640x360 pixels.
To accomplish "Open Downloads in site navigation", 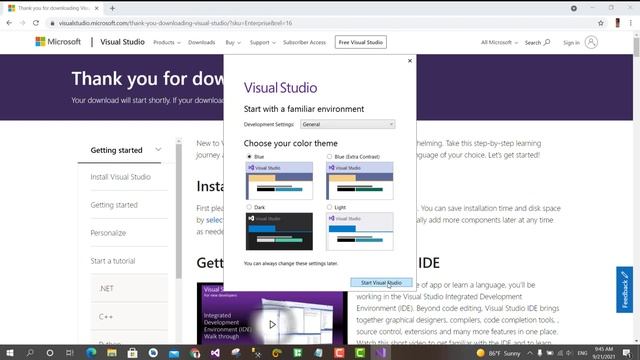I will click(202, 42).
